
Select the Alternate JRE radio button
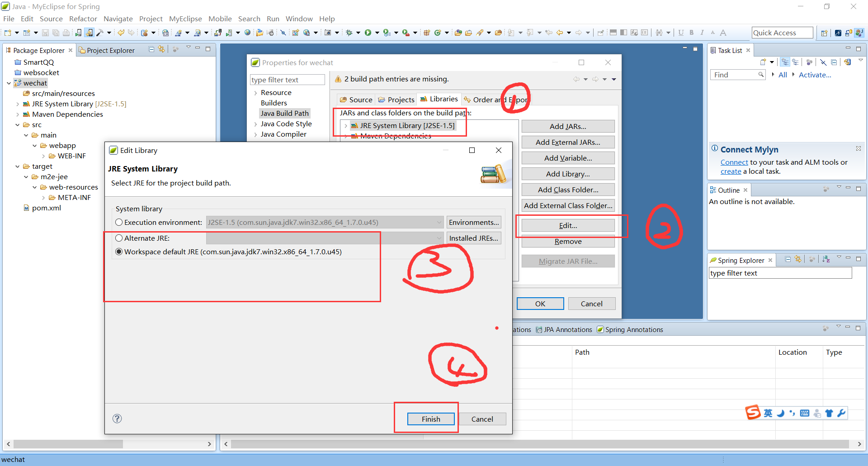[x=119, y=238]
